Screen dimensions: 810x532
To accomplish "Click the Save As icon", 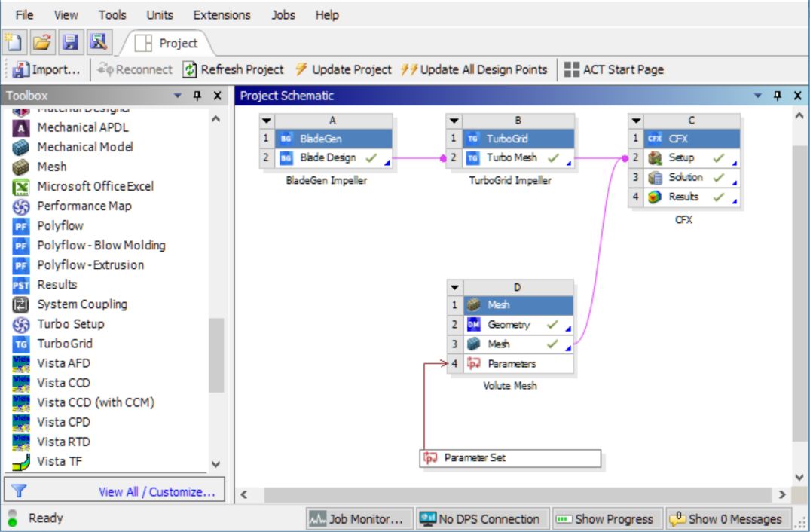I will pyautogui.click(x=98, y=42).
